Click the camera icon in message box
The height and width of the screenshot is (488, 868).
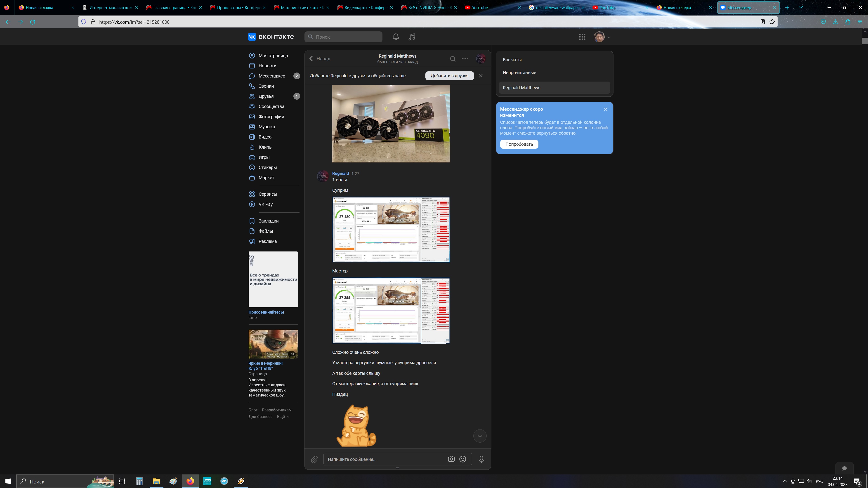451,459
